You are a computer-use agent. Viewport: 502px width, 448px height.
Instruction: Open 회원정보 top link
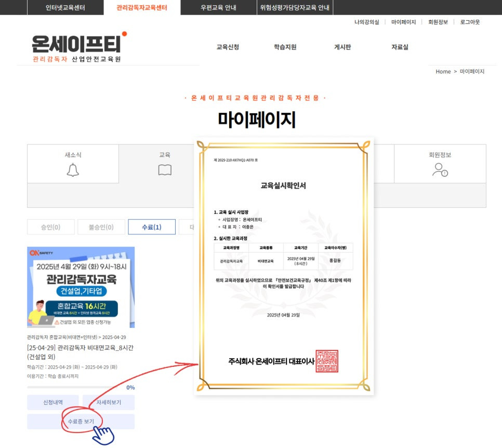[438, 22]
